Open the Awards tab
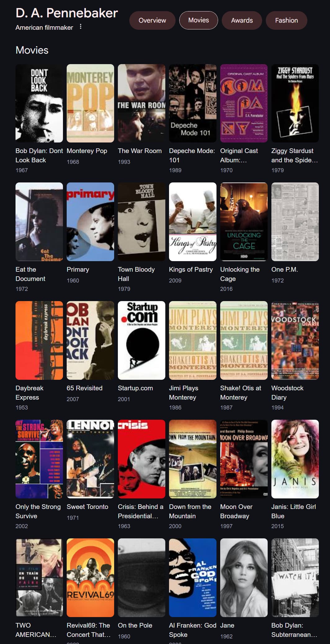 [242, 20]
